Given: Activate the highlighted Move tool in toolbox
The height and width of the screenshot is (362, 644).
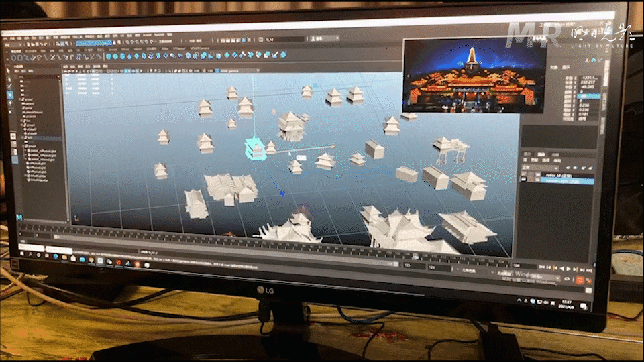Looking at the screenshot, I should tap(10, 95).
